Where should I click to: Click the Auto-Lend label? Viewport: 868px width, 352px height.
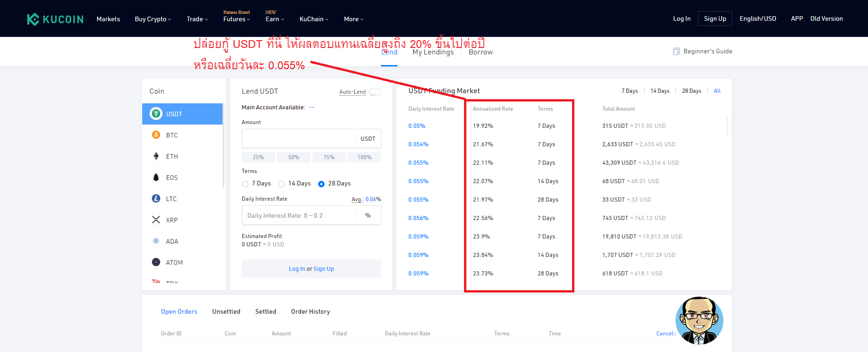tap(352, 92)
